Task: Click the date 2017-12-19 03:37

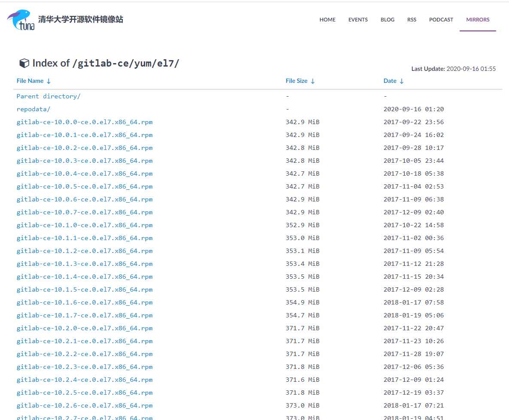Action: pyautogui.click(x=414, y=393)
